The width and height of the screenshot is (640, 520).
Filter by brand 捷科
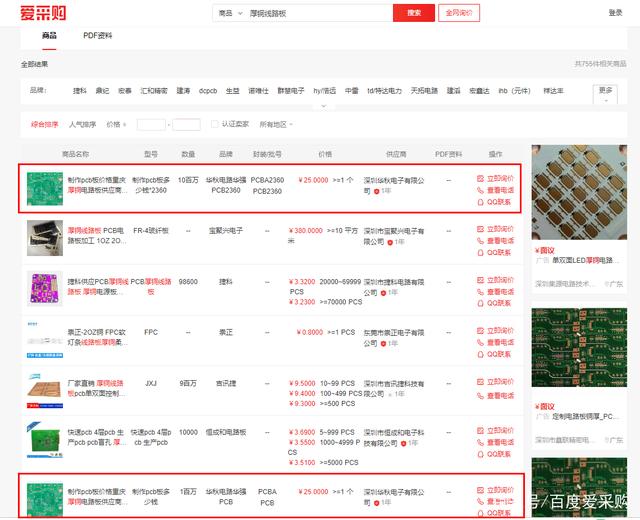coord(80,91)
